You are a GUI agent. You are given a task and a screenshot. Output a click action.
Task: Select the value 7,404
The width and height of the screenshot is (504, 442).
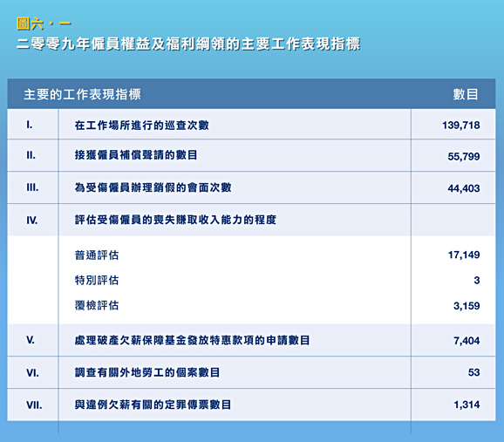467,341
